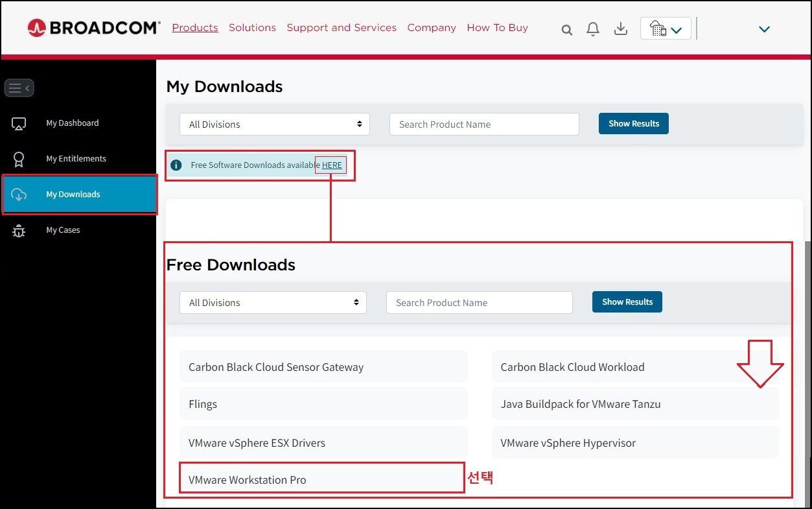The height and width of the screenshot is (509, 812).
Task: Open VMware vSphere Hypervisor
Action: tap(635, 443)
